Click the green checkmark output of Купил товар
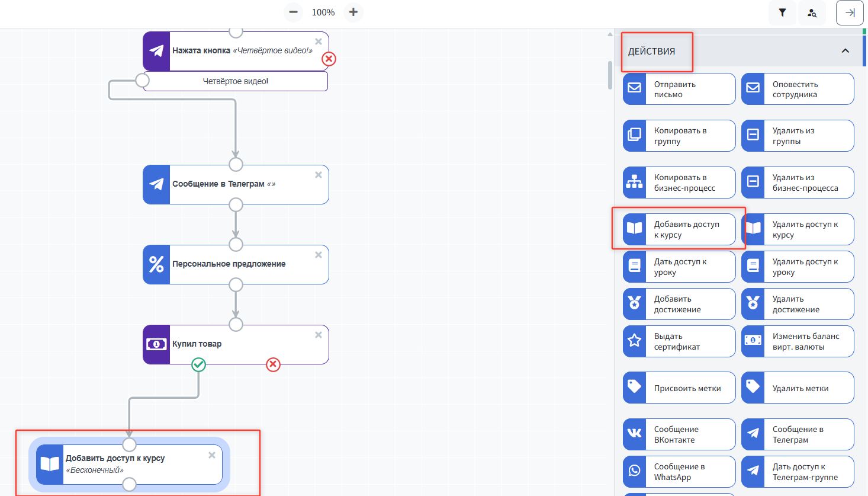868x496 pixels. tap(199, 364)
